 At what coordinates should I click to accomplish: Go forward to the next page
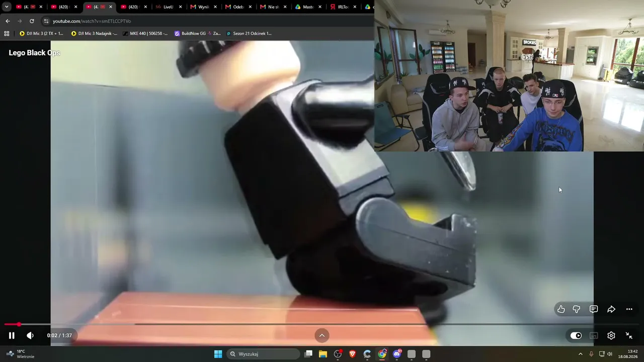click(x=20, y=21)
